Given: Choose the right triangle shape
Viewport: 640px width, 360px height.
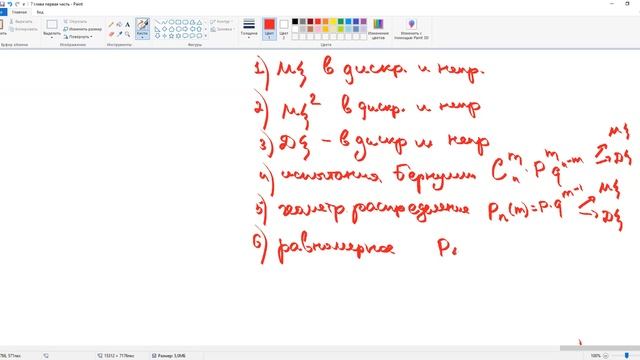Looking at the screenshot, I should [x=158, y=29].
